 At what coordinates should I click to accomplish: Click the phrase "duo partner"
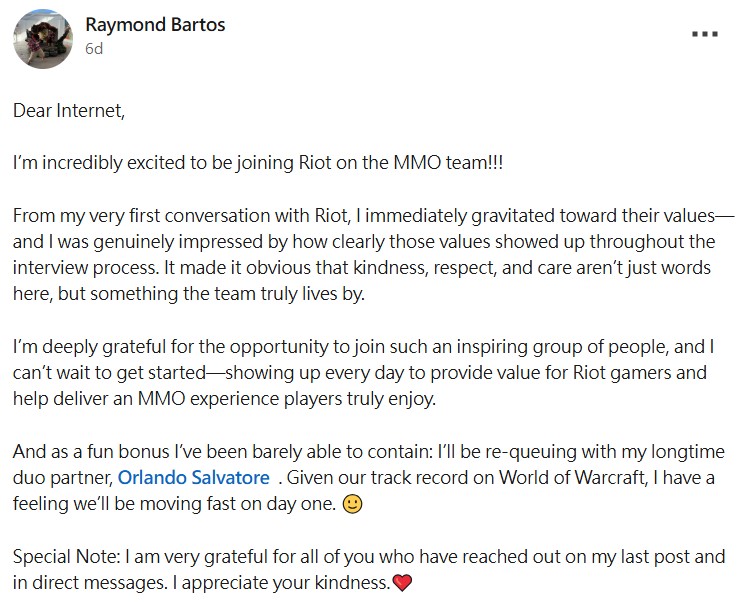[60, 478]
